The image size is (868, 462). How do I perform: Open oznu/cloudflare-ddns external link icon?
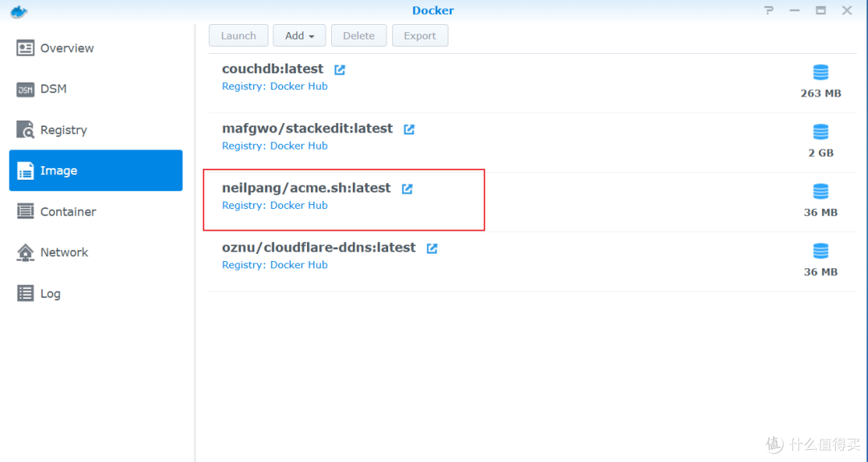pyautogui.click(x=432, y=248)
